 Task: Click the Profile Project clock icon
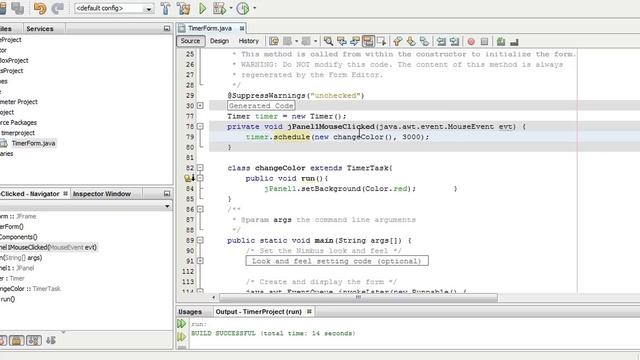(x=243, y=8)
